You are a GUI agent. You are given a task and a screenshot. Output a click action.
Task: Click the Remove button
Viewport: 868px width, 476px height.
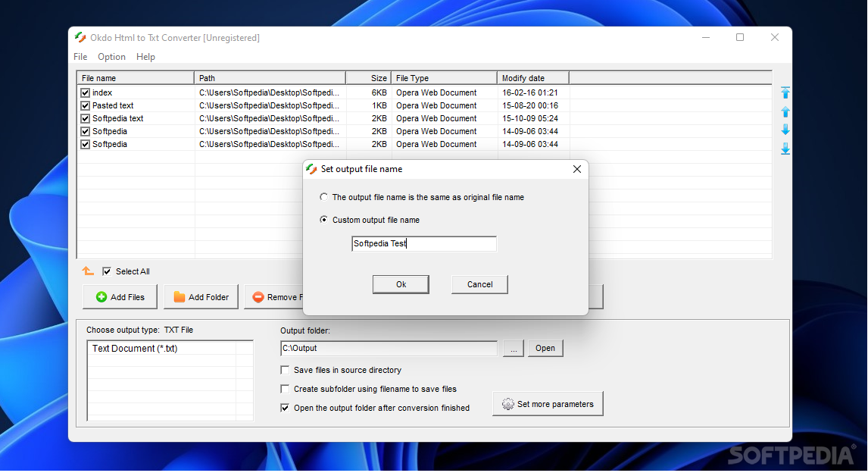pos(274,297)
